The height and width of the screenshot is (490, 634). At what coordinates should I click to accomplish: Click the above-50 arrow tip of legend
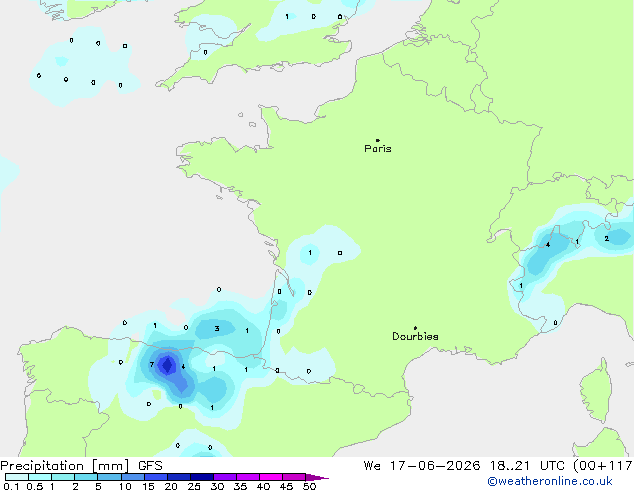point(317,477)
